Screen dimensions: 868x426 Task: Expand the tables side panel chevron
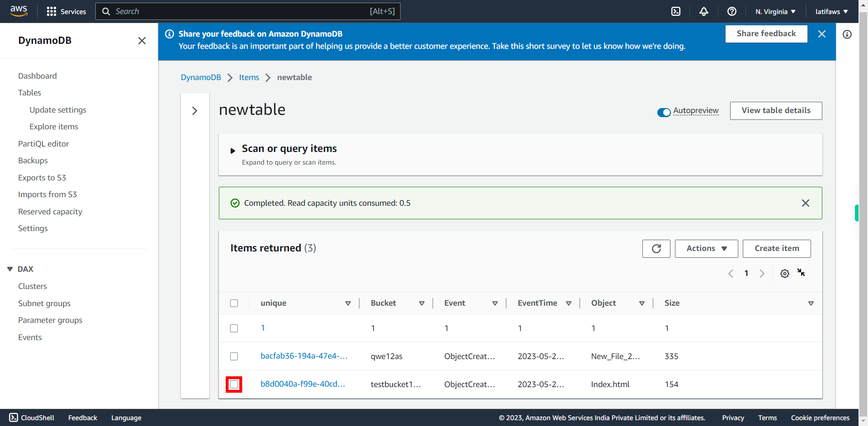pos(195,111)
